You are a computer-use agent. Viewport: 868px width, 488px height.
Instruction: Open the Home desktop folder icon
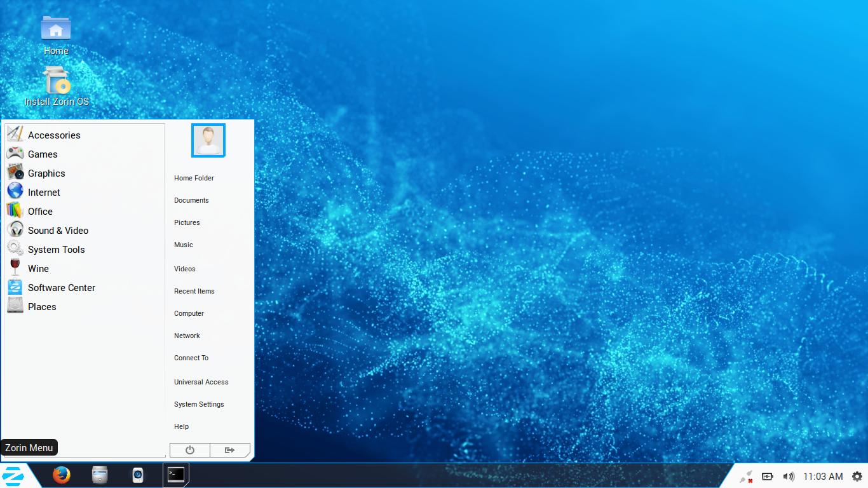[56, 35]
